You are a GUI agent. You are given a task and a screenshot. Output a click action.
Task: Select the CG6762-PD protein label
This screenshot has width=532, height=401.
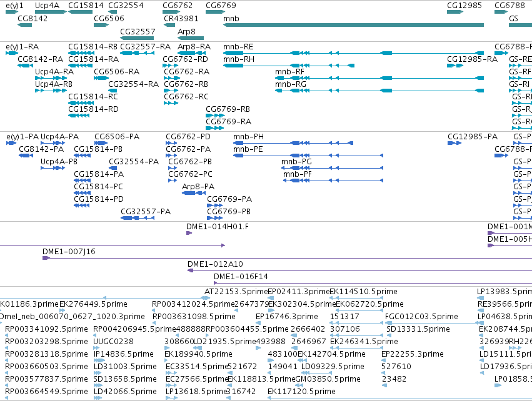point(188,137)
